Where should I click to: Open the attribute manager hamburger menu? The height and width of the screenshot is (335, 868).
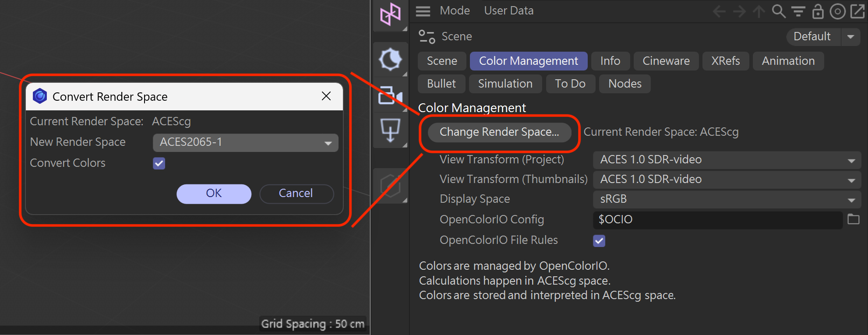tap(423, 11)
